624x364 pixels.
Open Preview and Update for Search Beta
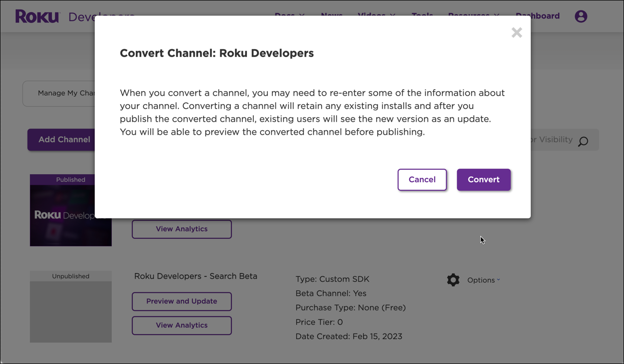[x=181, y=301]
